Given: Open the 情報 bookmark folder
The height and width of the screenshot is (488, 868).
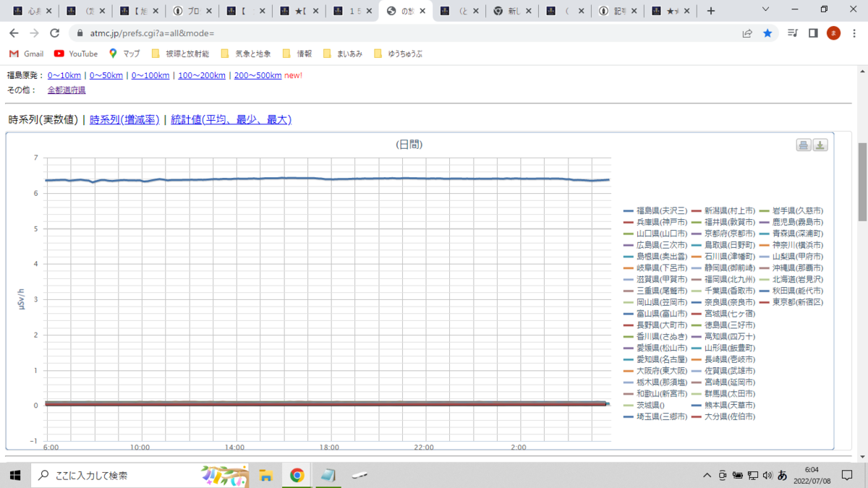Looking at the screenshot, I should click(x=297, y=53).
